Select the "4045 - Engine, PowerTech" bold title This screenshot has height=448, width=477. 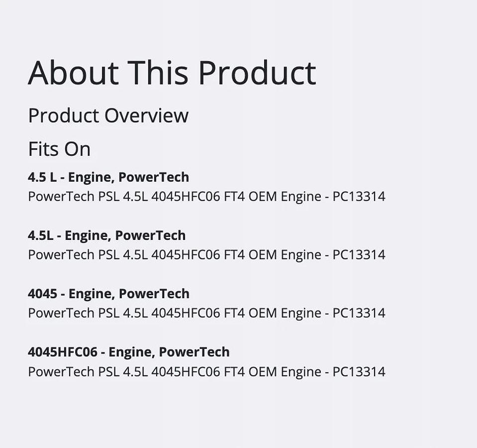108,294
